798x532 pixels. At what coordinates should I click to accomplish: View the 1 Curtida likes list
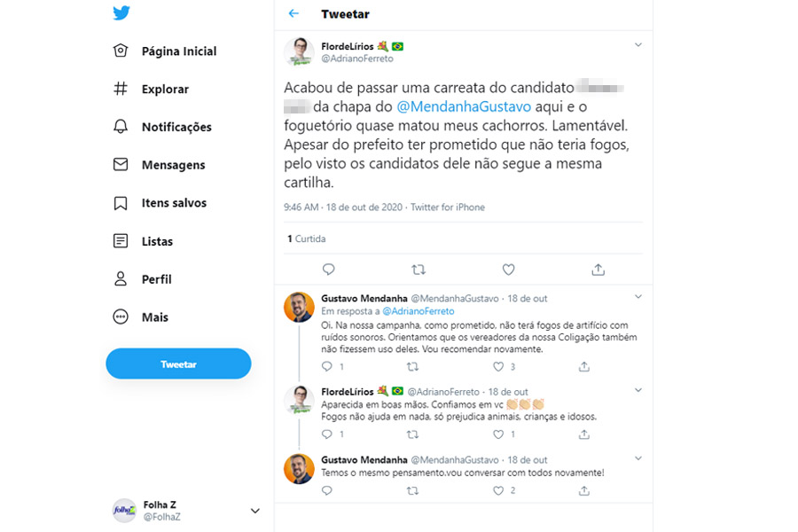pyautogui.click(x=307, y=239)
